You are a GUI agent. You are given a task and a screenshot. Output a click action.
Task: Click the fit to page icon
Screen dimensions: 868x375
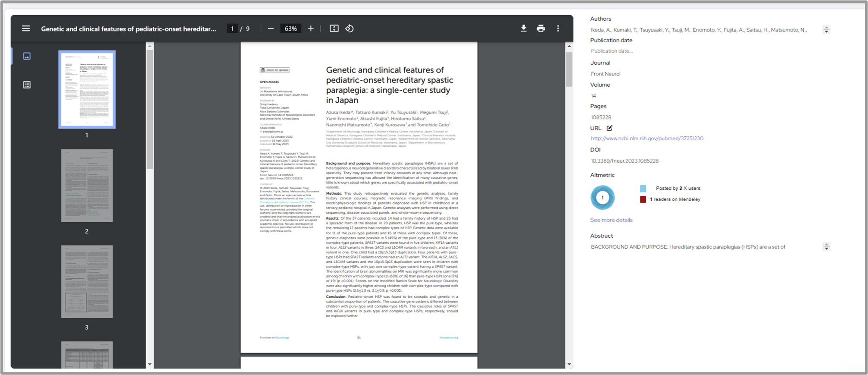point(334,28)
